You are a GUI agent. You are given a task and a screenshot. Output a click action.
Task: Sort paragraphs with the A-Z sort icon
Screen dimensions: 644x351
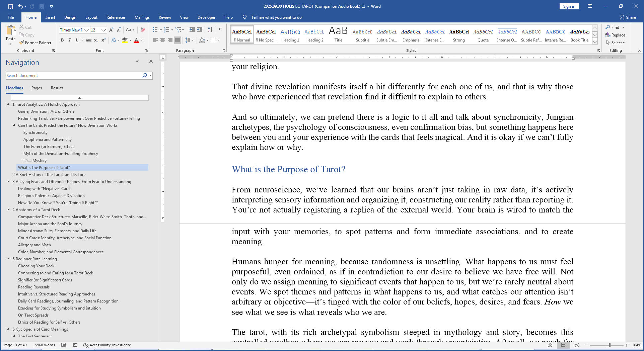(210, 30)
